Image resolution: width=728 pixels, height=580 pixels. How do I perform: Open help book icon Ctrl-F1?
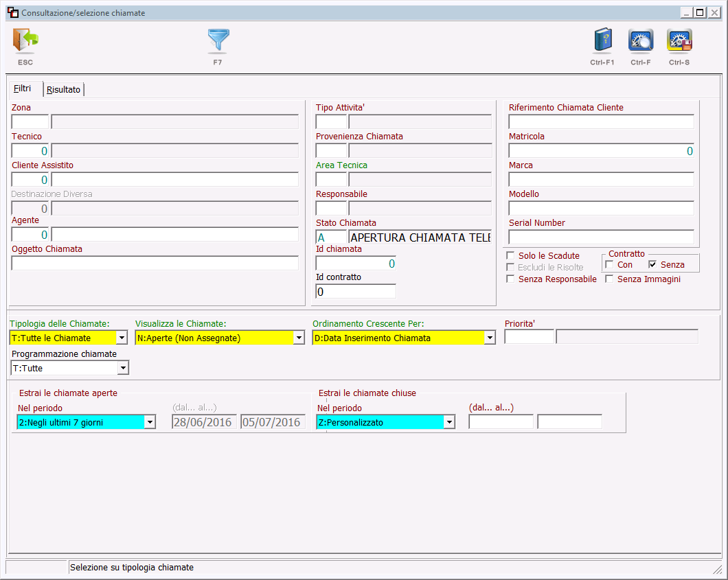click(602, 40)
